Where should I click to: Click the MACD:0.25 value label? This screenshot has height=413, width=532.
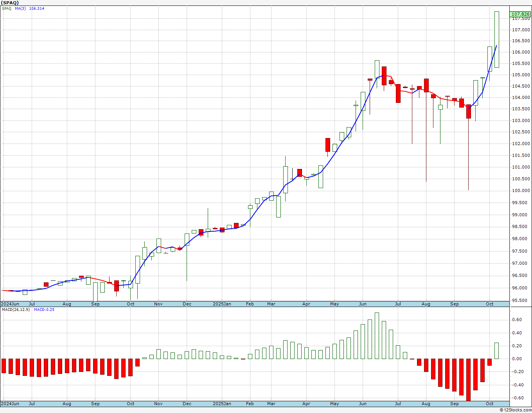point(44,309)
